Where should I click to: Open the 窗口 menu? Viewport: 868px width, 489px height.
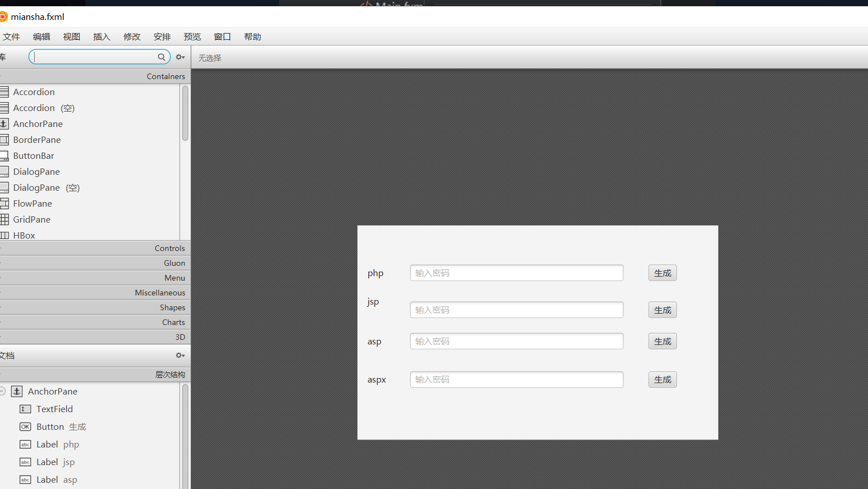(223, 36)
